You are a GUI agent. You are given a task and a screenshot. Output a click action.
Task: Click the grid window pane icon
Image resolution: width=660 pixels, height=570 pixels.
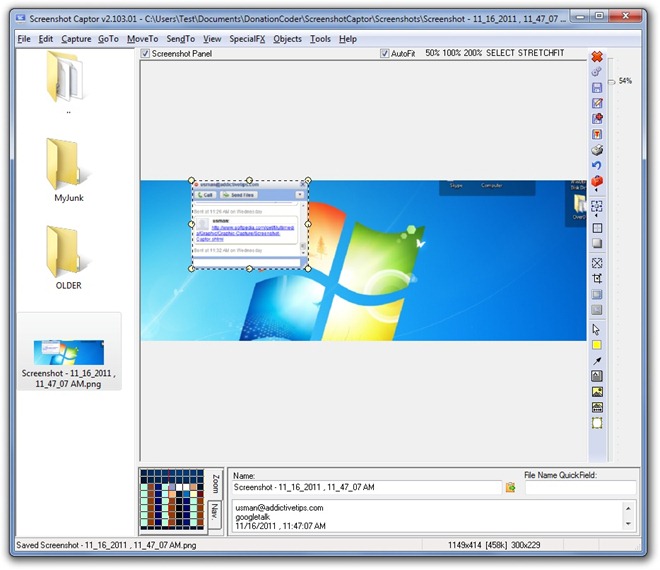597,228
